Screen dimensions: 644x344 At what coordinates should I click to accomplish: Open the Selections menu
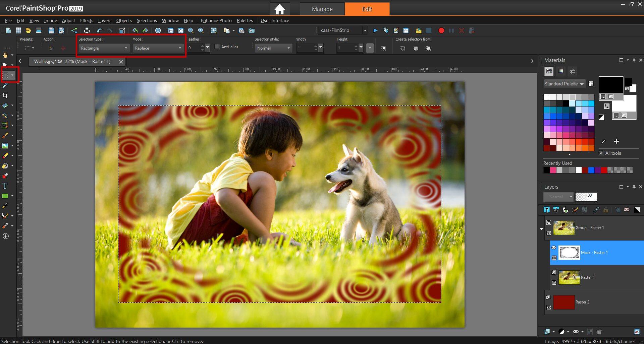[147, 20]
